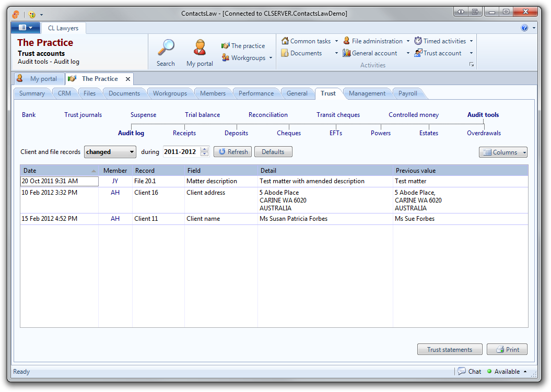Click the colour palette icon in title bar
This screenshot has width=551, height=392.
click(x=32, y=15)
